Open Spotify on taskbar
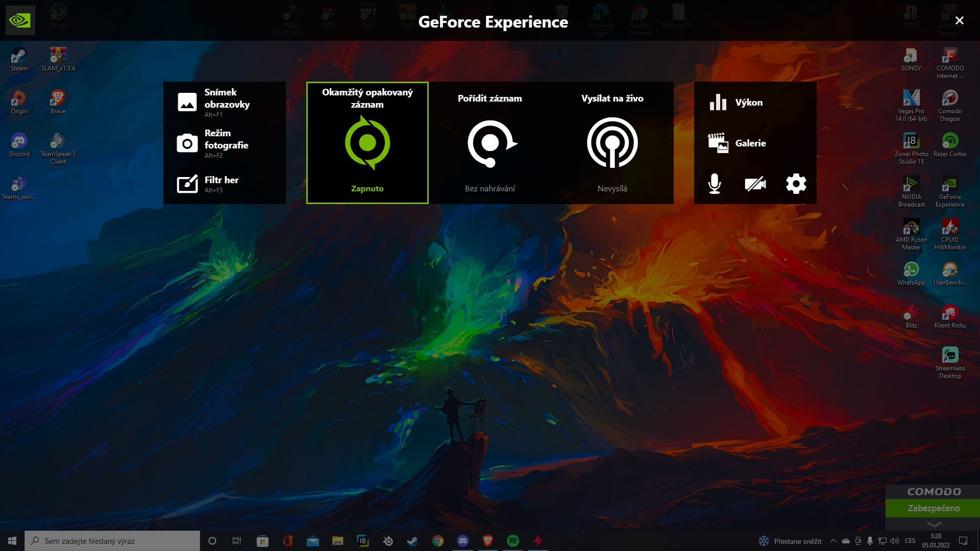This screenshot has height=551, width=980. coord(513,541)
